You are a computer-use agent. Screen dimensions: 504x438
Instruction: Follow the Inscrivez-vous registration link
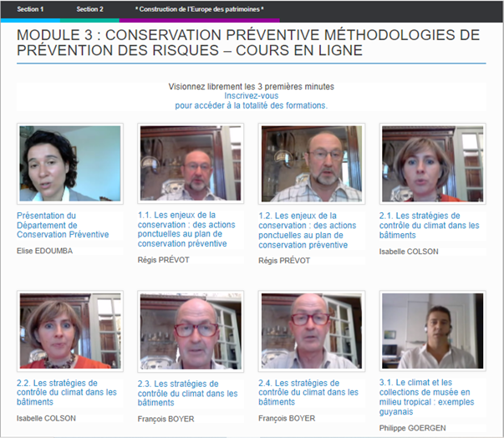[252, 96]
